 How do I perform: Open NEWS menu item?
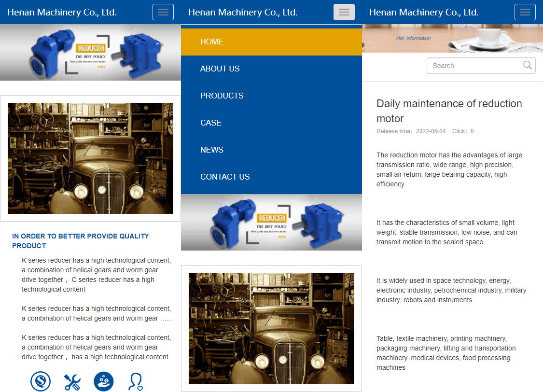point(271,150)
